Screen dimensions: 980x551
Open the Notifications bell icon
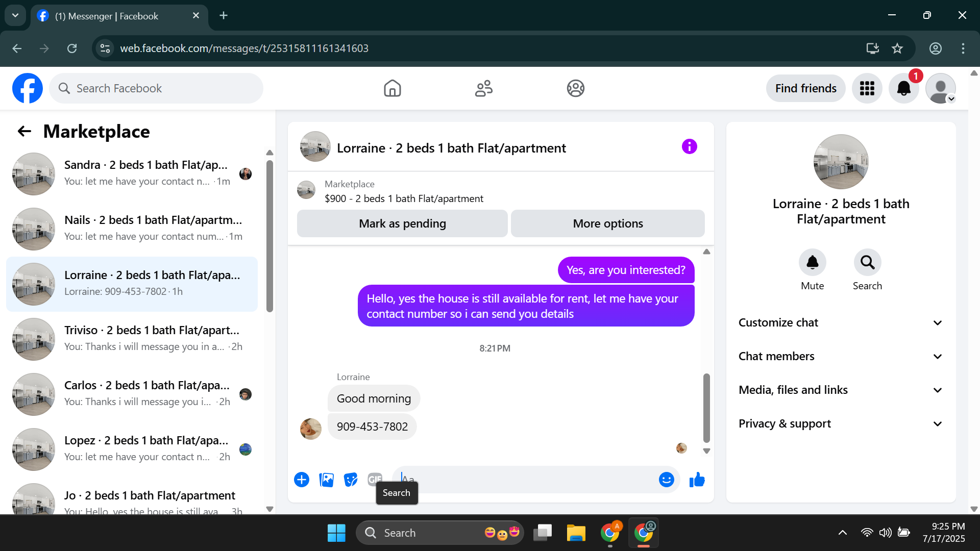point(904,88)
